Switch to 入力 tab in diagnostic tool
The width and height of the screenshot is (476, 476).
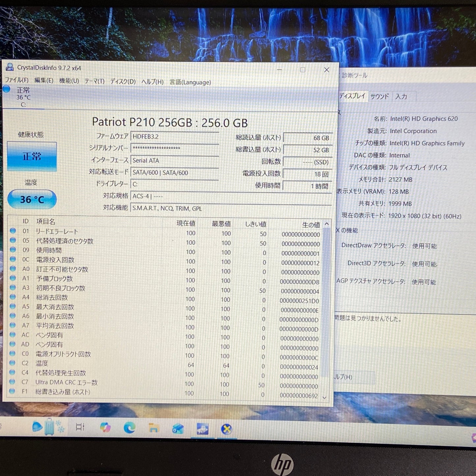pos(401,97)
